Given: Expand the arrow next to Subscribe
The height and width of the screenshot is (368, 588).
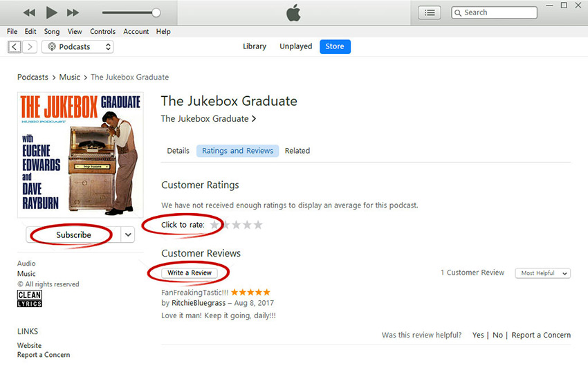Looking at the screenshot, I should point(128,234).
